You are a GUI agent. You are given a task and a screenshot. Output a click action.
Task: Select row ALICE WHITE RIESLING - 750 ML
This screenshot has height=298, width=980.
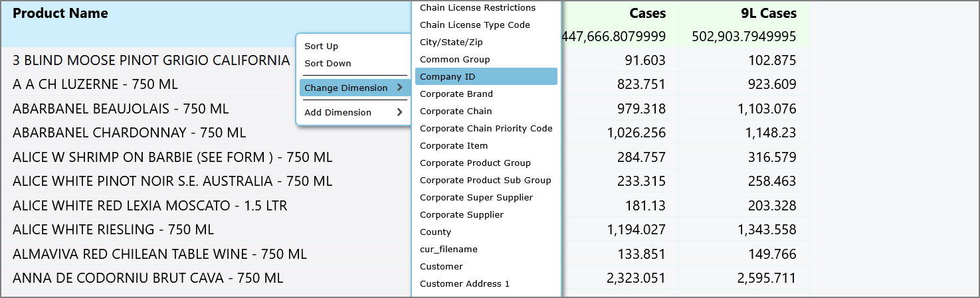pyautogui.click(x=114, y=230)
